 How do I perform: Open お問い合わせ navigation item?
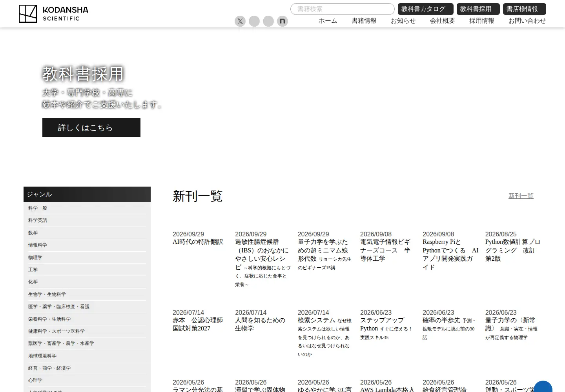tap(527, 21)
